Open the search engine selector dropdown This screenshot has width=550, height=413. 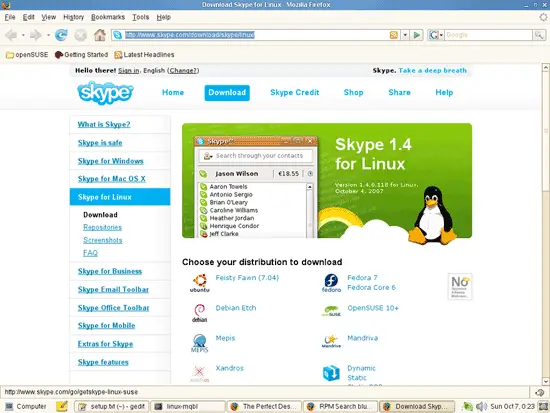pyautogui.click(x=436, y=35)
